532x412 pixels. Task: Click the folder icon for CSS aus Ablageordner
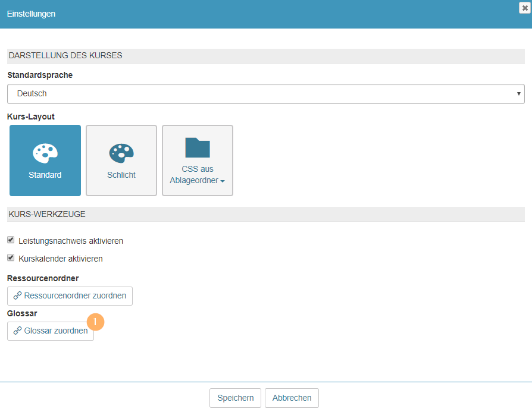point(198,147)
